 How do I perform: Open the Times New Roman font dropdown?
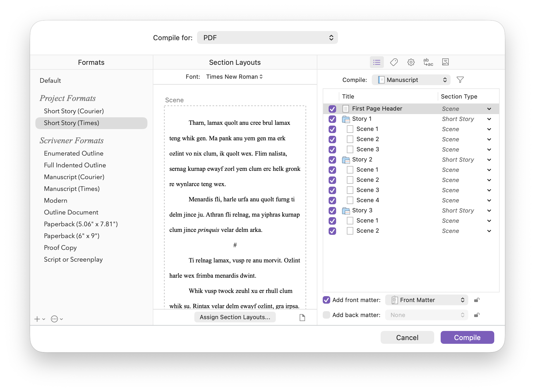tap(234, 77)
